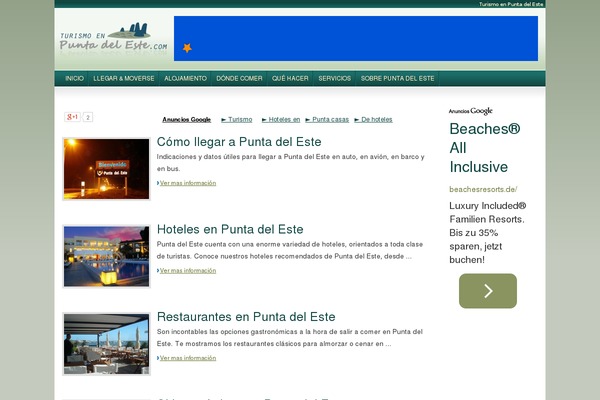Click Ver mas información under Cómo llegar
600x400 pixels.
click(188, 183)
